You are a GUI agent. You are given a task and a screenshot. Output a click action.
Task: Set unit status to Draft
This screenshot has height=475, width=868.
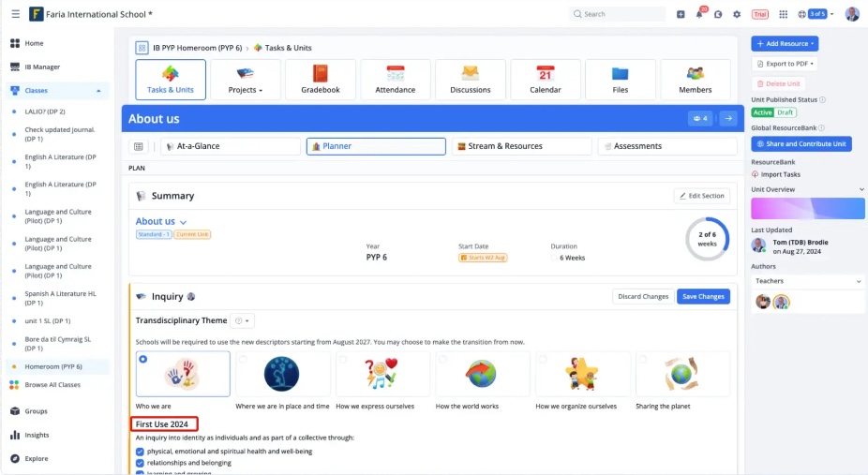pos(785,112)
